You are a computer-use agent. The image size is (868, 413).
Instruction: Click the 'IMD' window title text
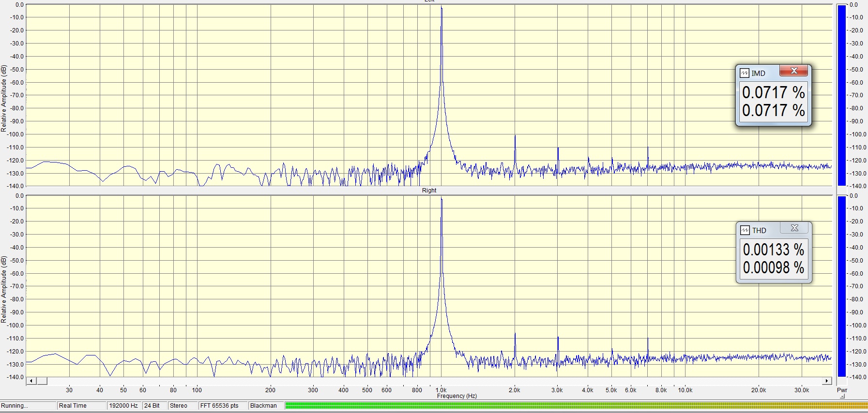(759, 74)
